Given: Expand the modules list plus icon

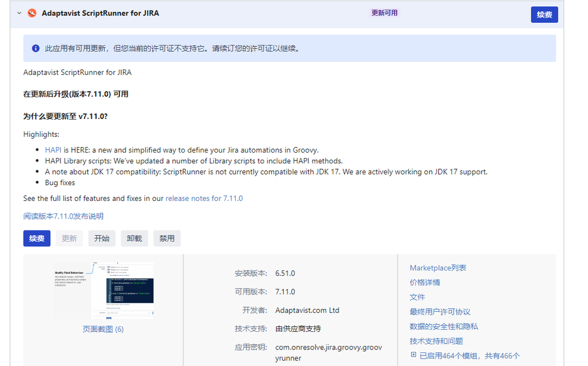Looking at the screenshot, I should coord(413,354).
